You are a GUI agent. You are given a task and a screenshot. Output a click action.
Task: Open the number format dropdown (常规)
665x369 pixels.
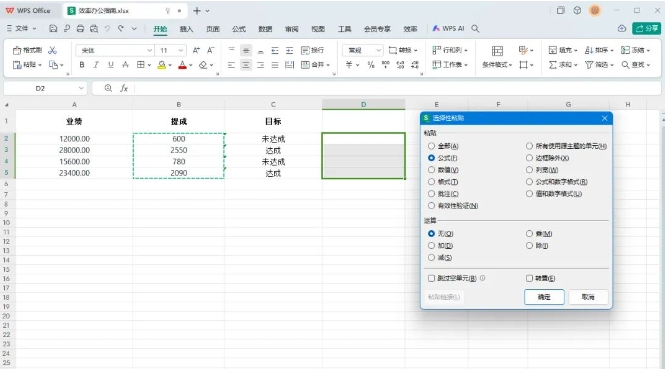(378, 50)
